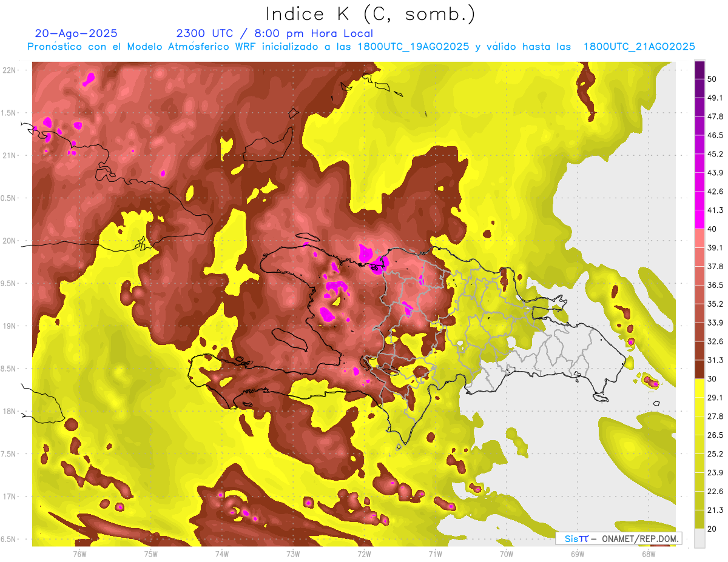Click the "6.5N" latitude label
The width and height of the screenshot is (728, 562).
pyautogui.click(x=8, y=539)
